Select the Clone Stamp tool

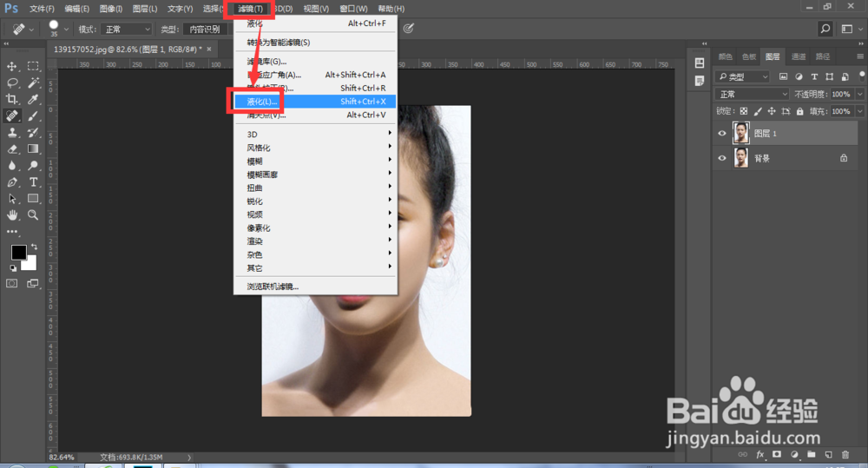(11, 132)
